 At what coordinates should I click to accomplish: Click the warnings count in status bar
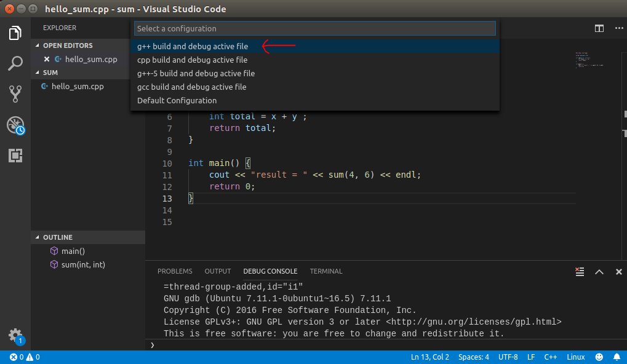33,357
